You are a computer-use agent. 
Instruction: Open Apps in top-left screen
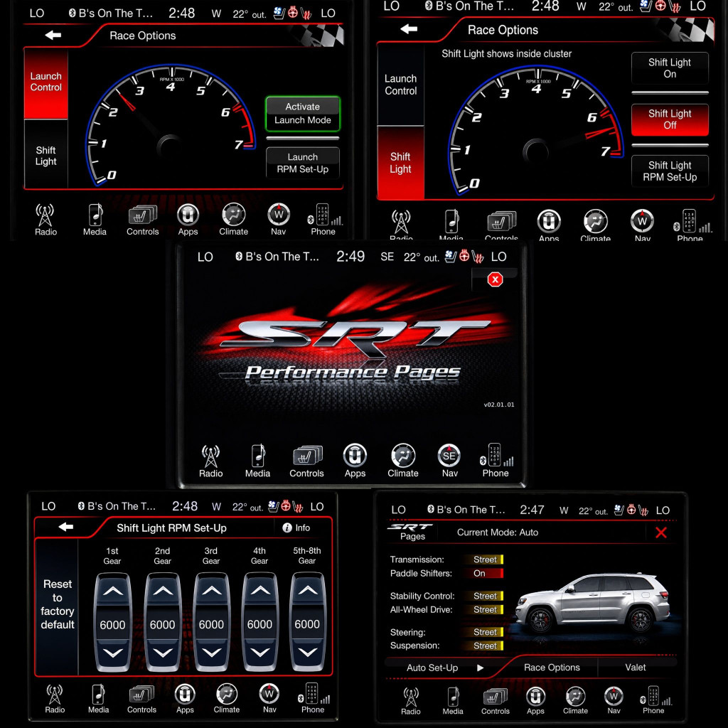(188, 220)
